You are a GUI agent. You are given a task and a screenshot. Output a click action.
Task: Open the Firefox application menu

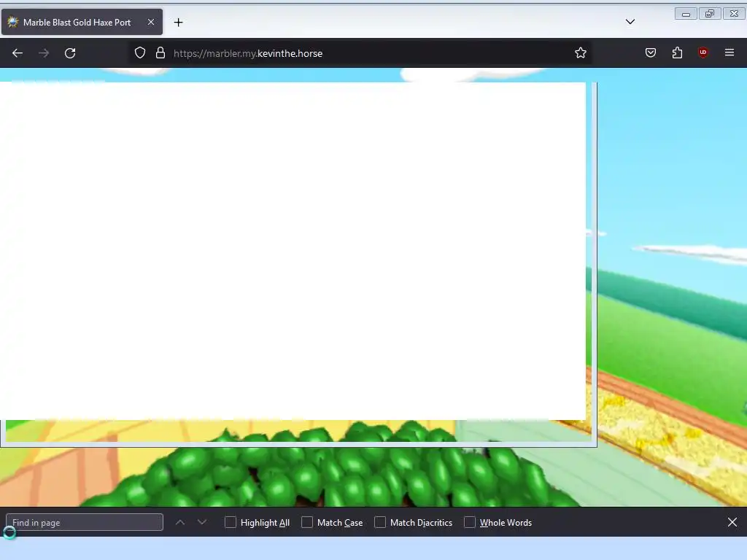click(729, 52)
